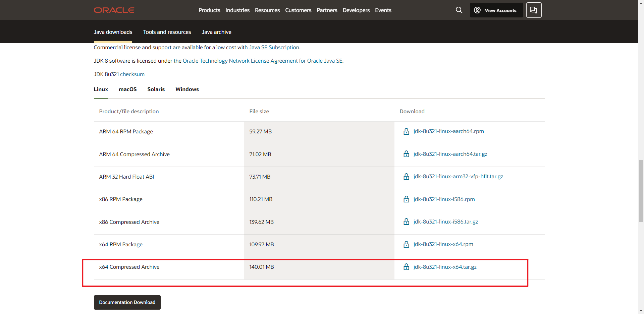
Task: Switch to the macOS platform tab
Action: click(x=128, y=89)
